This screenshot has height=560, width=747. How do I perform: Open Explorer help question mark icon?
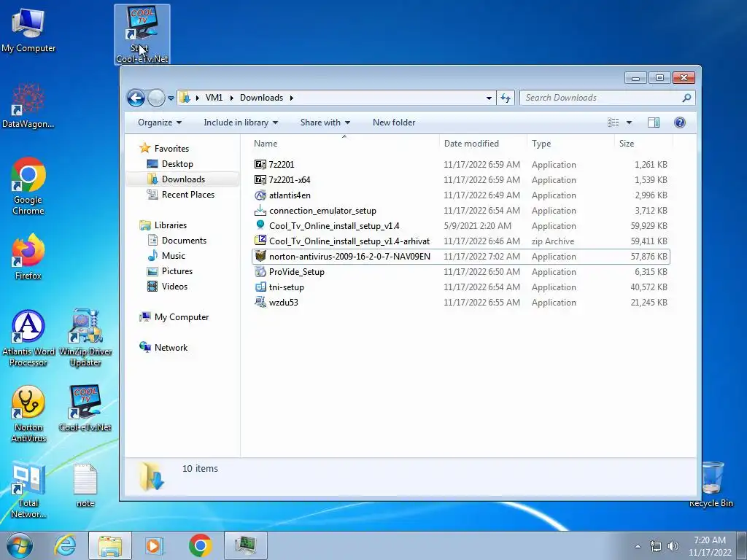click(x=680, y=122)
